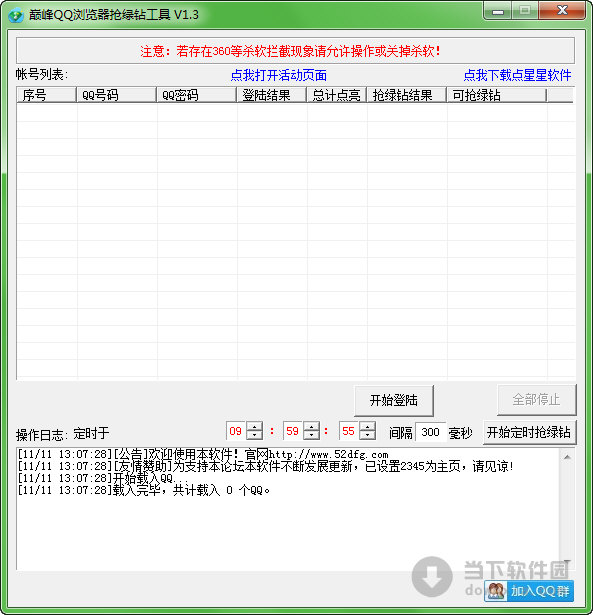
Task: Click the interval field showing 300
Action: tap(431, 432)
